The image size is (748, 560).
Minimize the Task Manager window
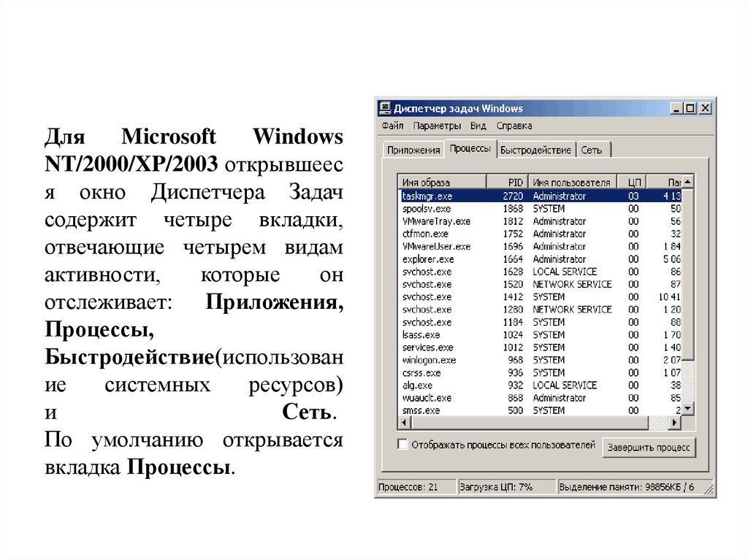[676, 108]
